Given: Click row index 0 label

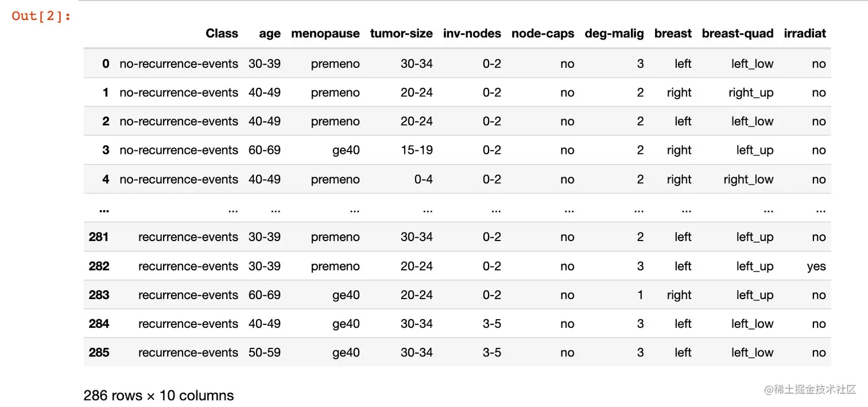Looking at the screenshot, I should [106, 64].
